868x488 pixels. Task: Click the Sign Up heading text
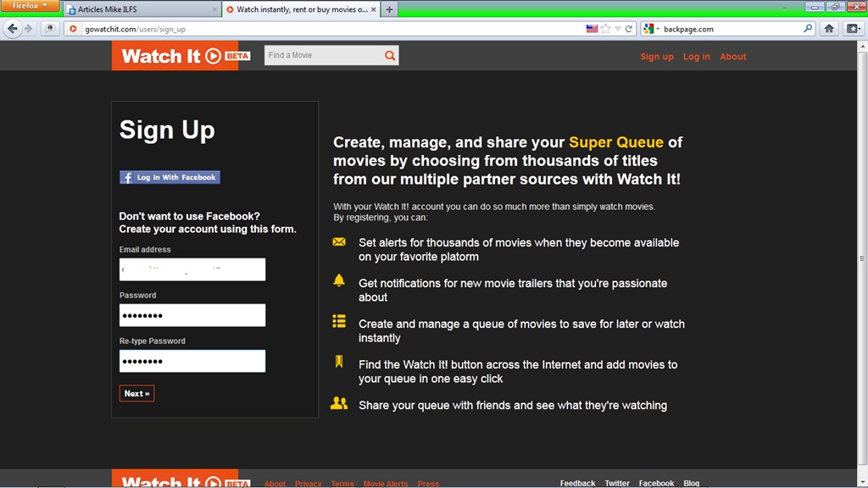click(167, 130)
